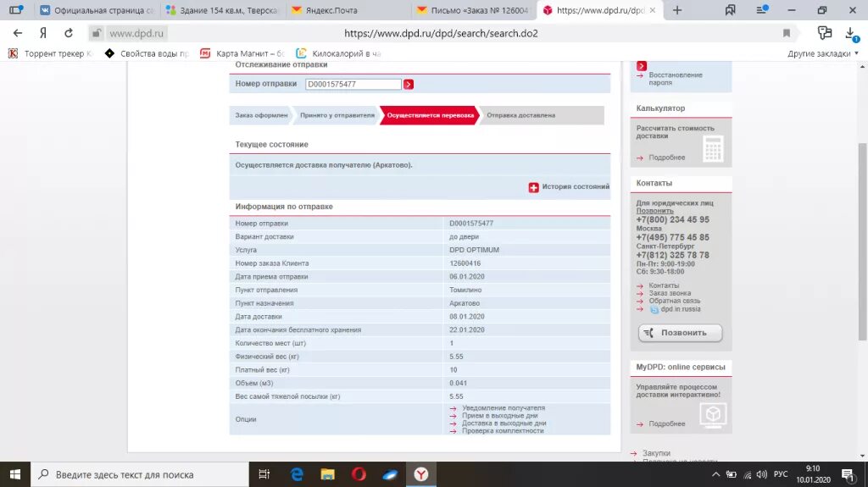
Task: Open Торрент трекер bookmark
Action: (51, 53)
